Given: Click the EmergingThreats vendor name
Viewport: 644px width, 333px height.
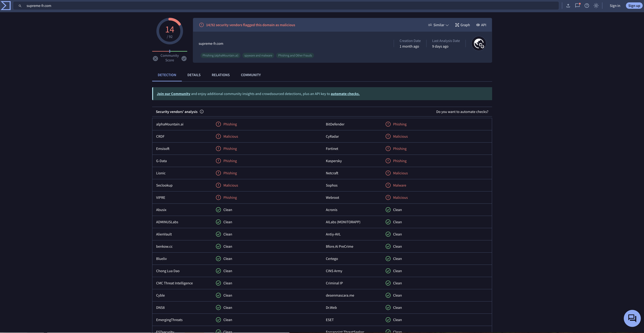Looking at the screenshot, I should pos(169,320).
